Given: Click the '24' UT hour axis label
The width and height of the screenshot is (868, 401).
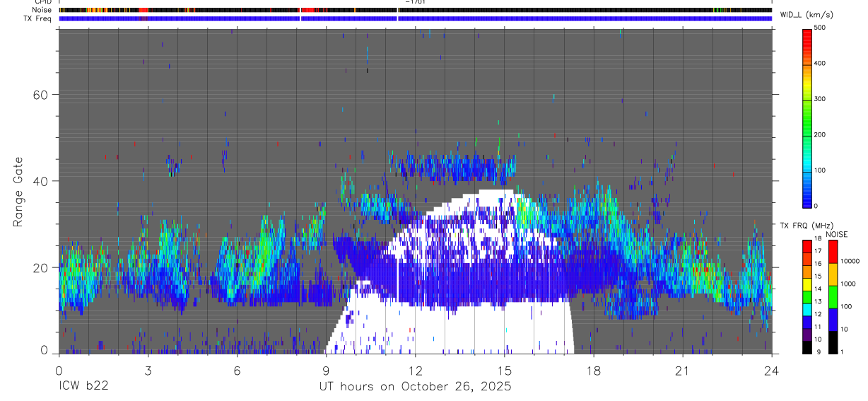Looking at the screenshot, I should click(x=772, y=370).
